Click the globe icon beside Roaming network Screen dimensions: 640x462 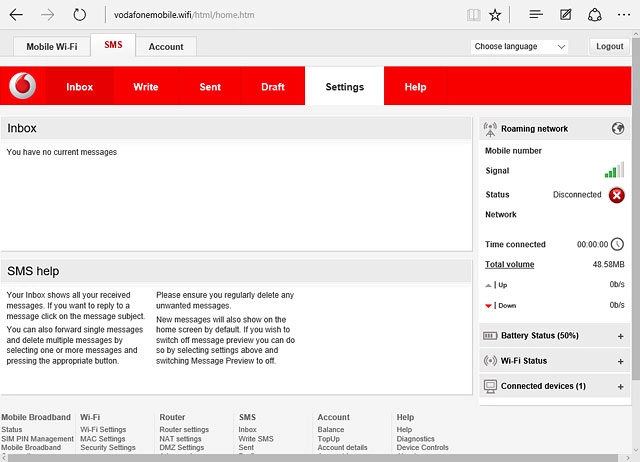pos(618,129)
